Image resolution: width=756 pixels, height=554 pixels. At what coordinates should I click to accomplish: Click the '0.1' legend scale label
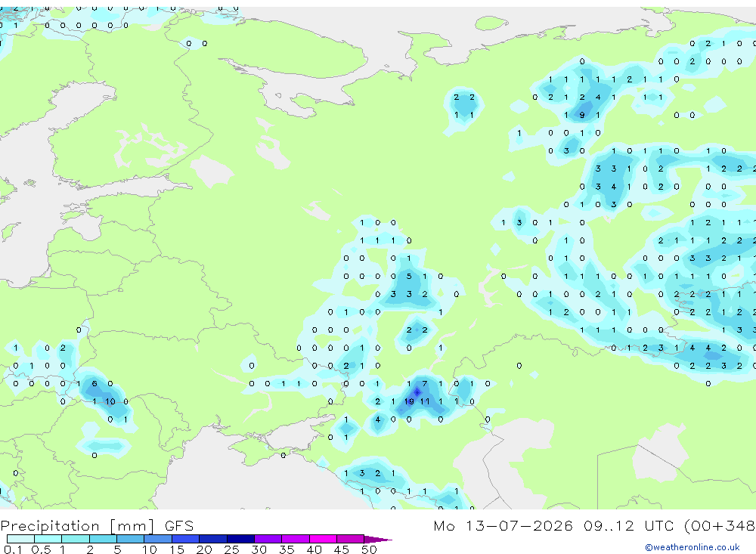pyautogui.click(x=13, y=549)
